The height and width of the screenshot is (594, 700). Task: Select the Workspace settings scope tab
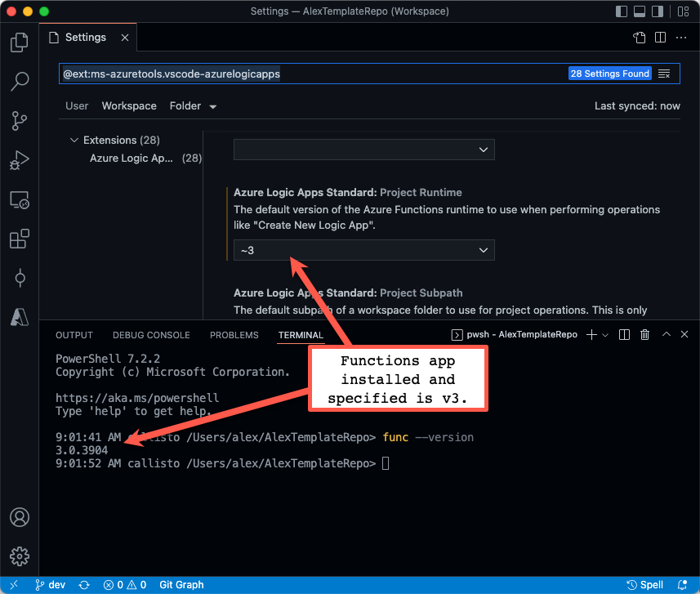click(129, 106)
